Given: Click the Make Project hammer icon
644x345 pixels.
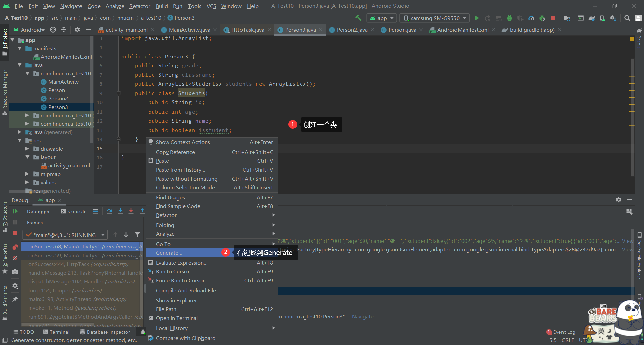Looking at the screenshot, I should pyautogui.click(x=358, y=18).
